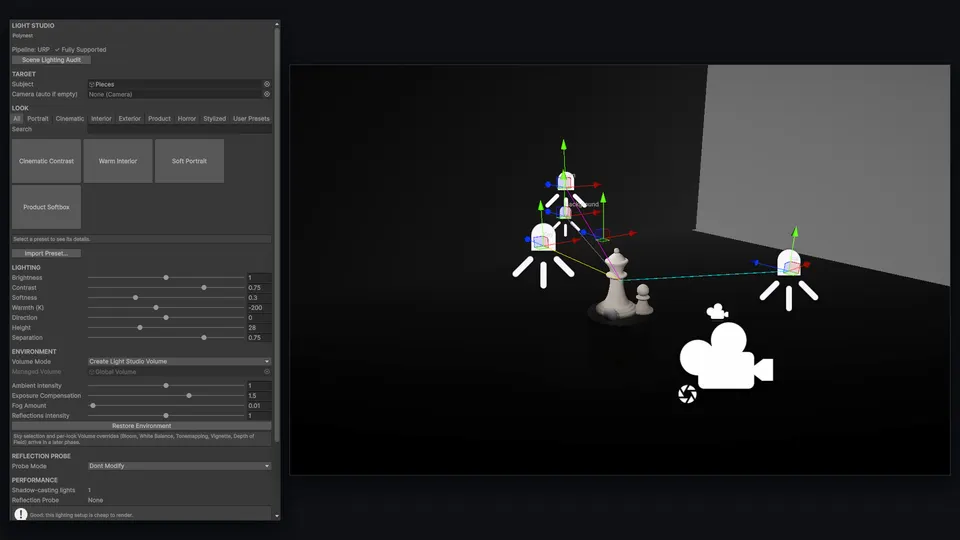Click the Brightness slider handle

click(166, 278)
